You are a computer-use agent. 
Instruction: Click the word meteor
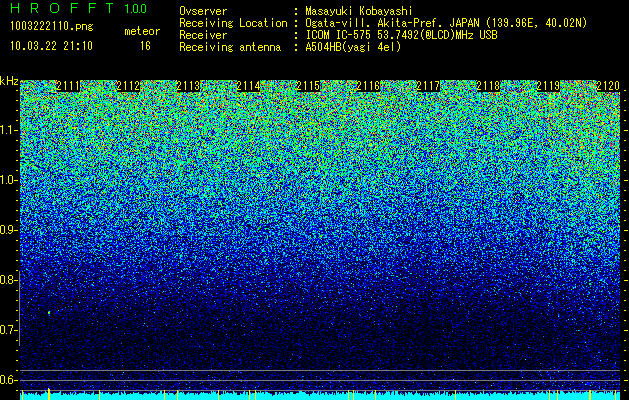(142, 31)
